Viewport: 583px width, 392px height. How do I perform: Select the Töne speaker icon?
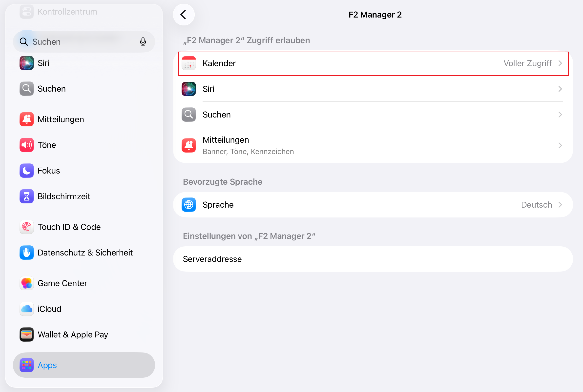pos(26,145)
